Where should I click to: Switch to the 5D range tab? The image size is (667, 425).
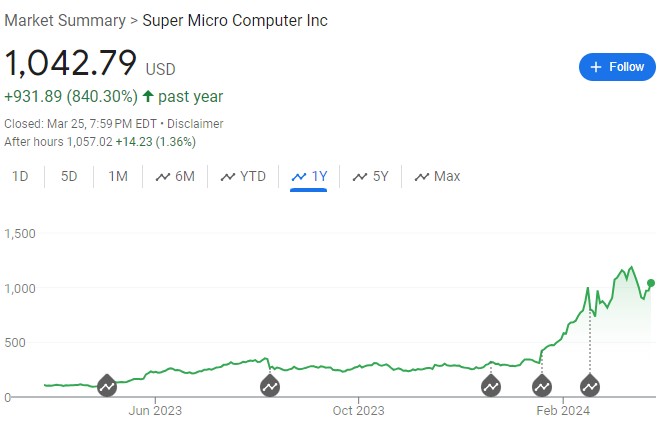[69, 176]
